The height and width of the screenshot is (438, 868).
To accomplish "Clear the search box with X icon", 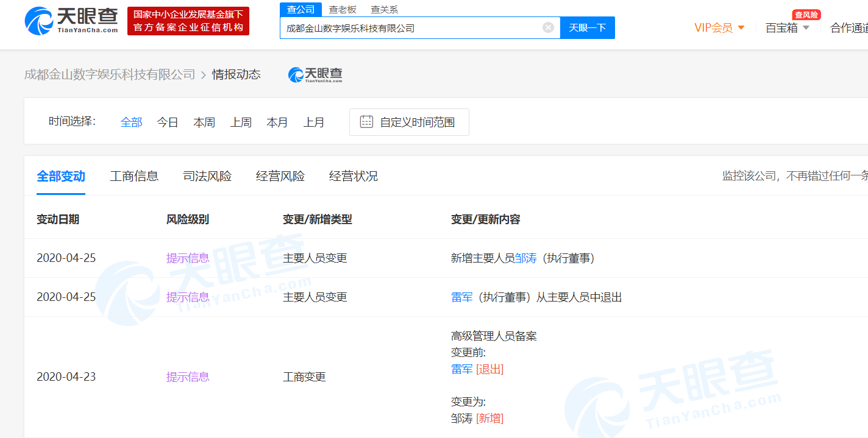I will click(548, 27).
